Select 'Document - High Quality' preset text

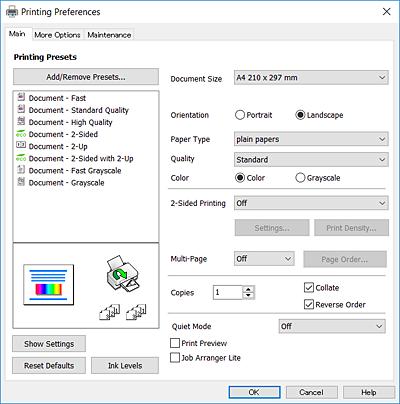[70, 122]
